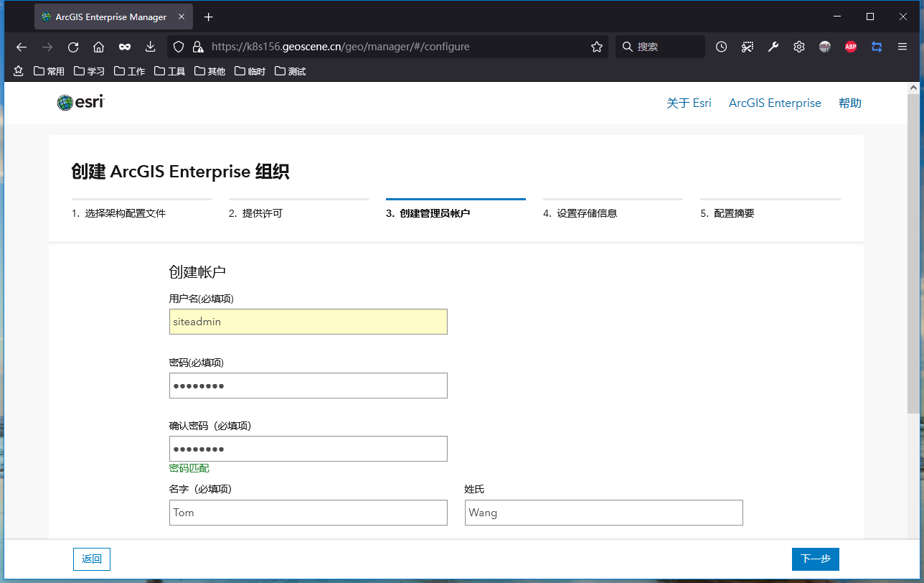Open the 帮助 help link
This screenshot has height=583, width=924.
click(850, 103)
